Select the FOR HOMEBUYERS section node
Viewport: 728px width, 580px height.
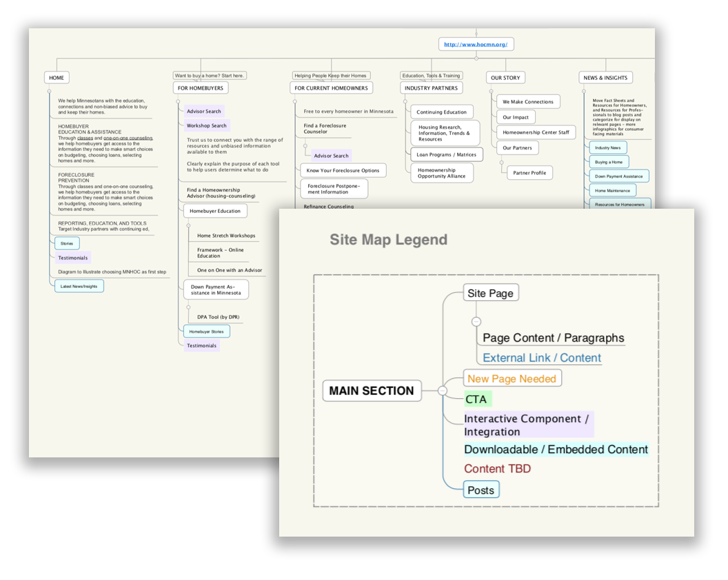coord(200,88)
